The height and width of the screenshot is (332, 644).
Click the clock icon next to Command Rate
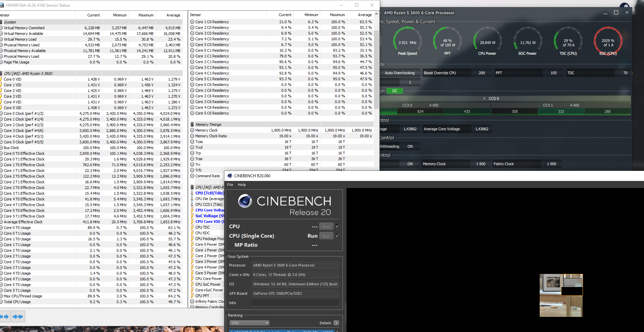click(192, 176)
